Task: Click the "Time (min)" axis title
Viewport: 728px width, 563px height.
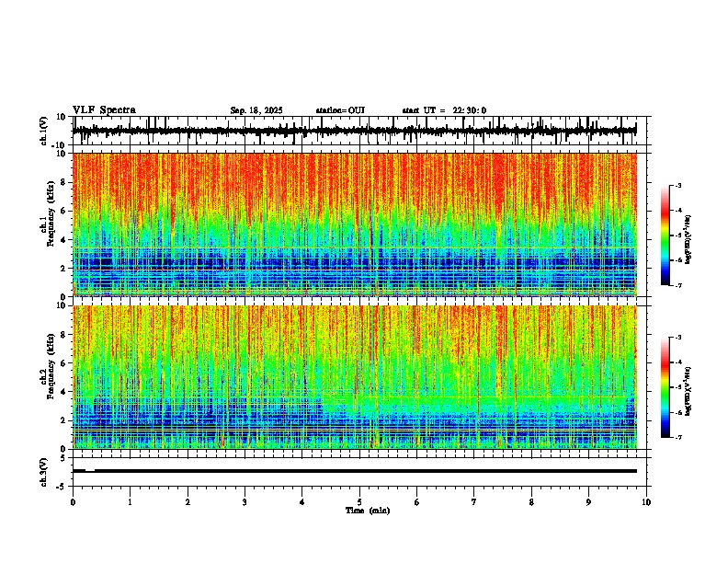Action: pyautogui.click(x=368, y=511)
